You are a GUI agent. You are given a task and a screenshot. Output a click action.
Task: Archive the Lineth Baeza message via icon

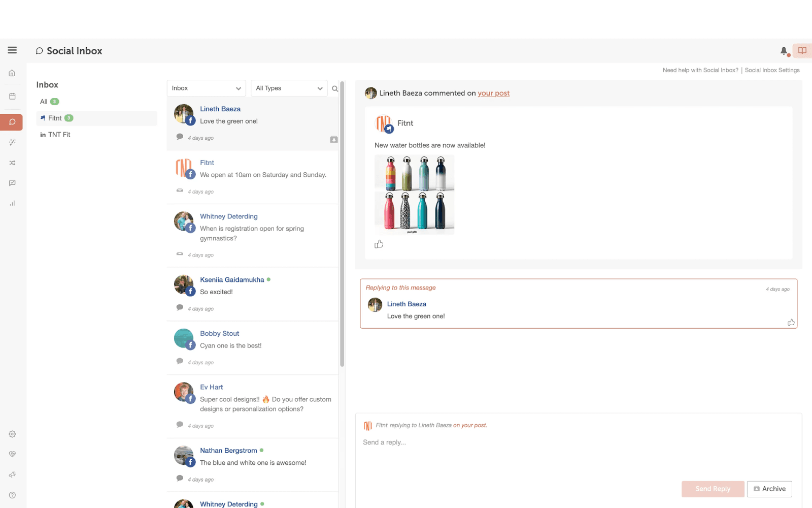(334, 139)
